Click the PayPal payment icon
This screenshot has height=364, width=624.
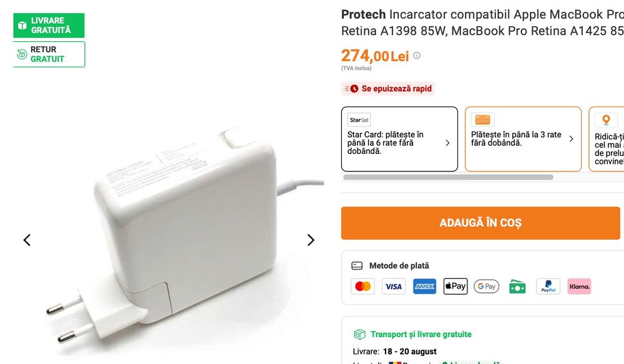[548, 287]
